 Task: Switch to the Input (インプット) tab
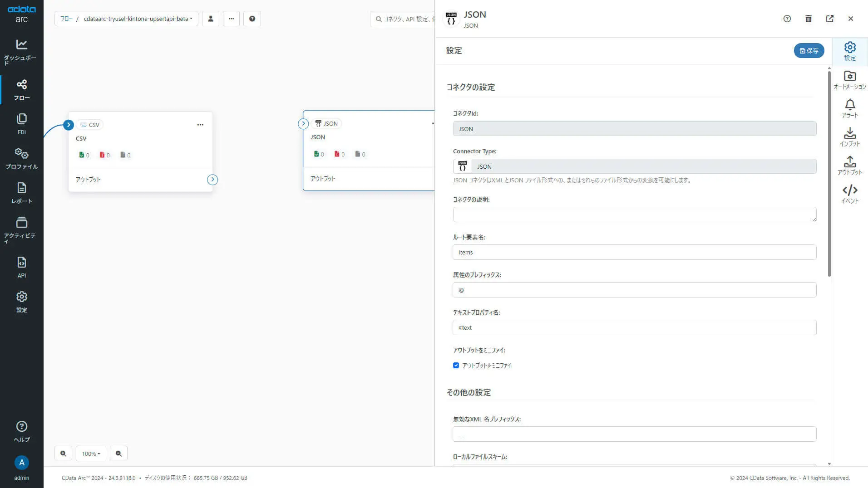850,137
